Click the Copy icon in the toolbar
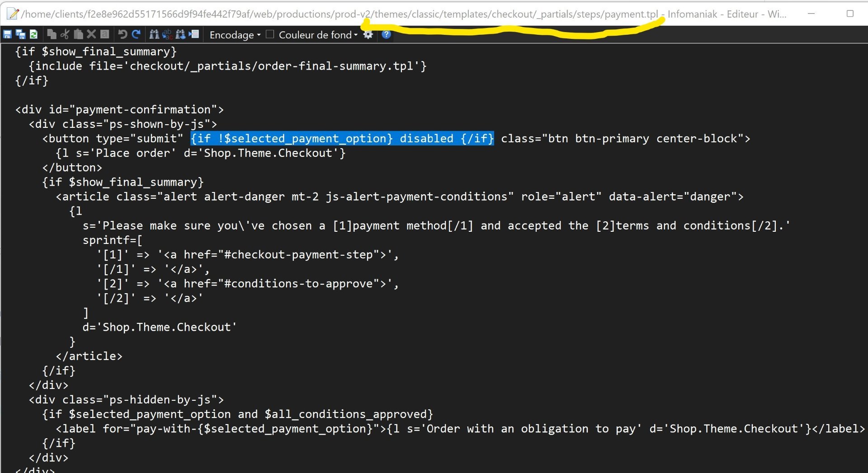 point(52,34)
